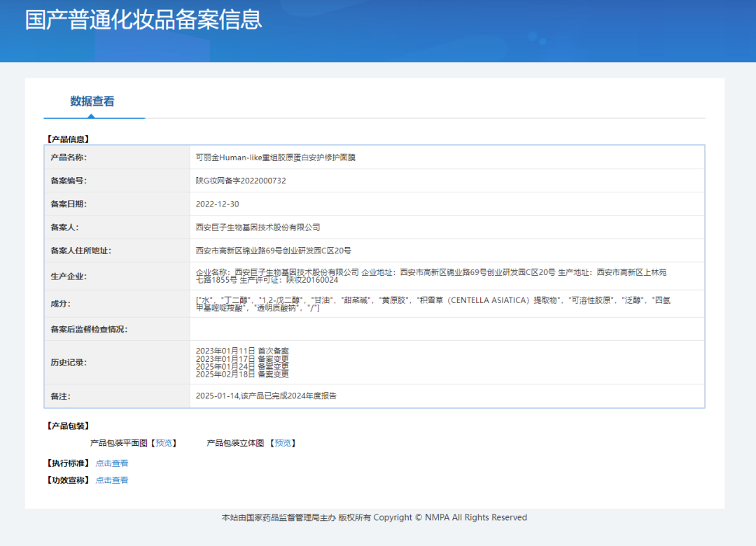Click 点击查看 next to 执行标准
The width and height of the screenshot is (756, 546).
point(111,463)
